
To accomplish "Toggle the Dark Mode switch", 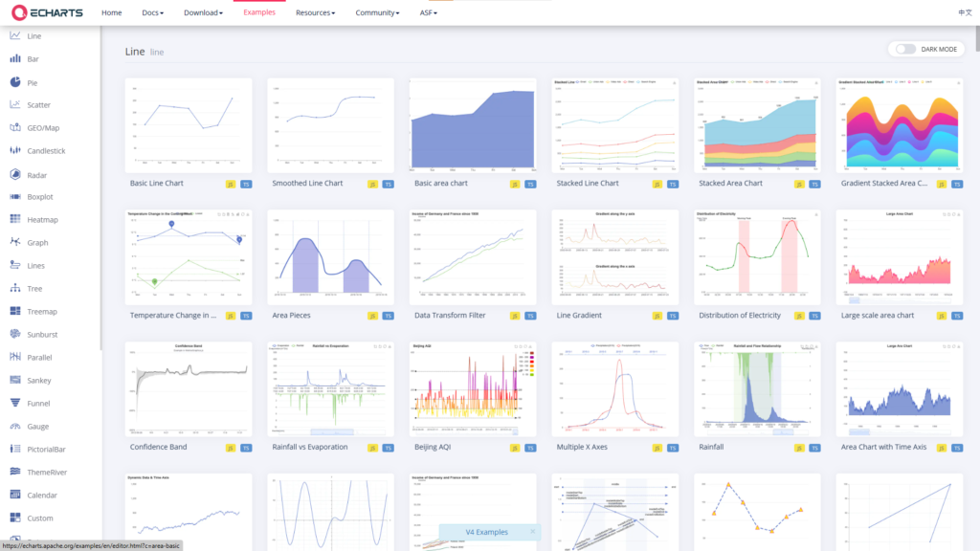I will (x=905, y=49).
